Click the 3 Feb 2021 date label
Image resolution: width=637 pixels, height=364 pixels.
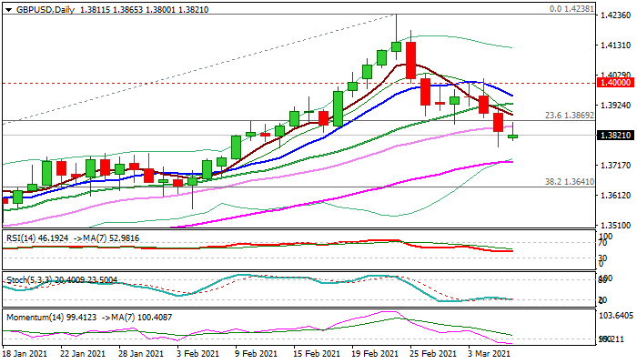tap(197, 351)
